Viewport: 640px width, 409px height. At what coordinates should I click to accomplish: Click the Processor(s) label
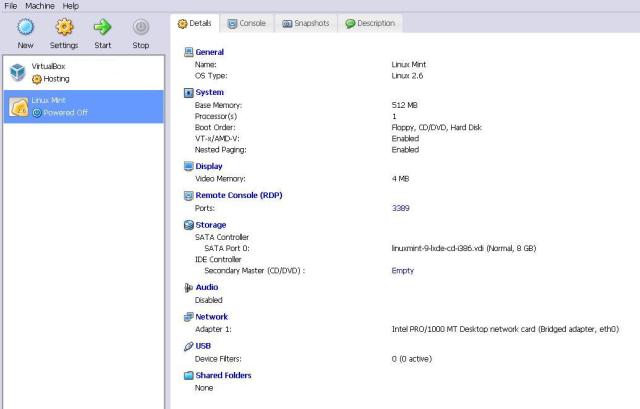click(x=216, y=116)
